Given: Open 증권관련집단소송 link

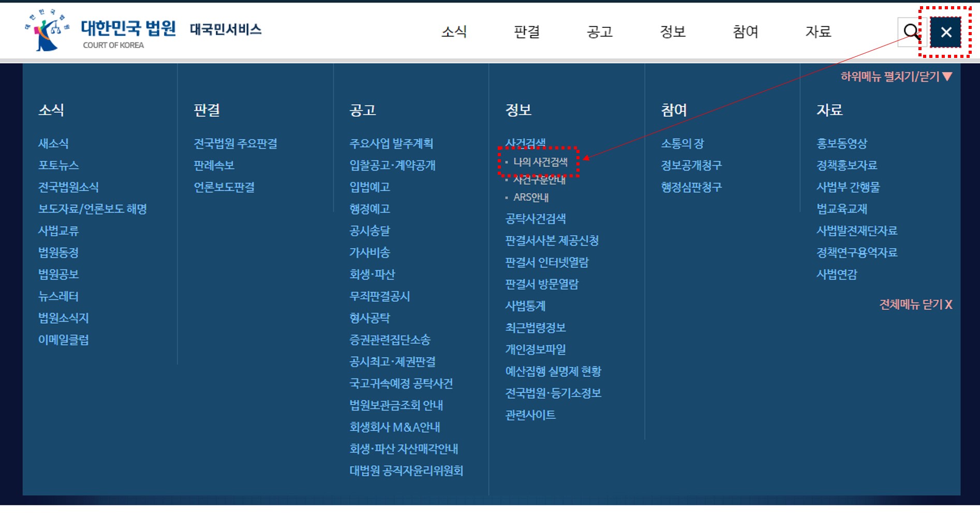Looking at the screenshot, I should (390, 340).
